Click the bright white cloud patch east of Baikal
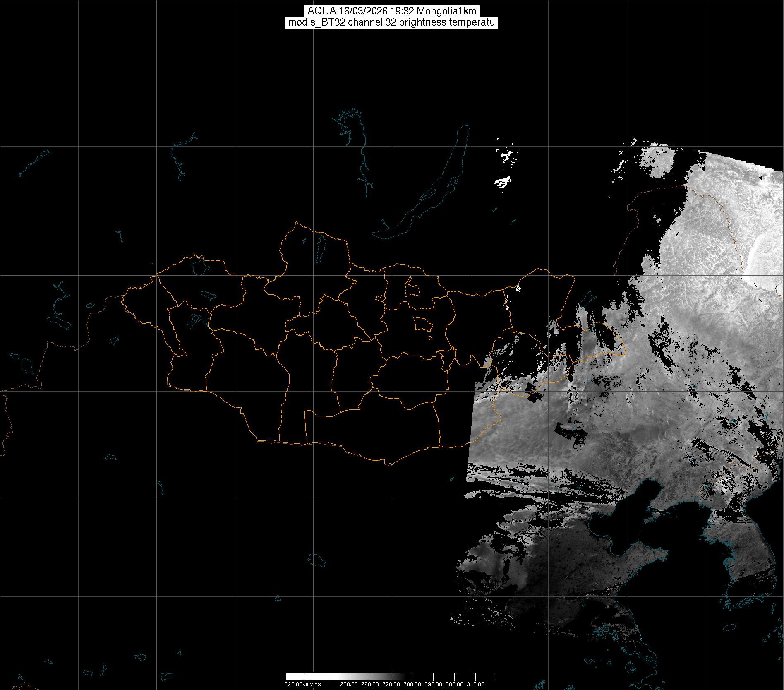This screenshot has width=784, height=690. pos(503,181)
